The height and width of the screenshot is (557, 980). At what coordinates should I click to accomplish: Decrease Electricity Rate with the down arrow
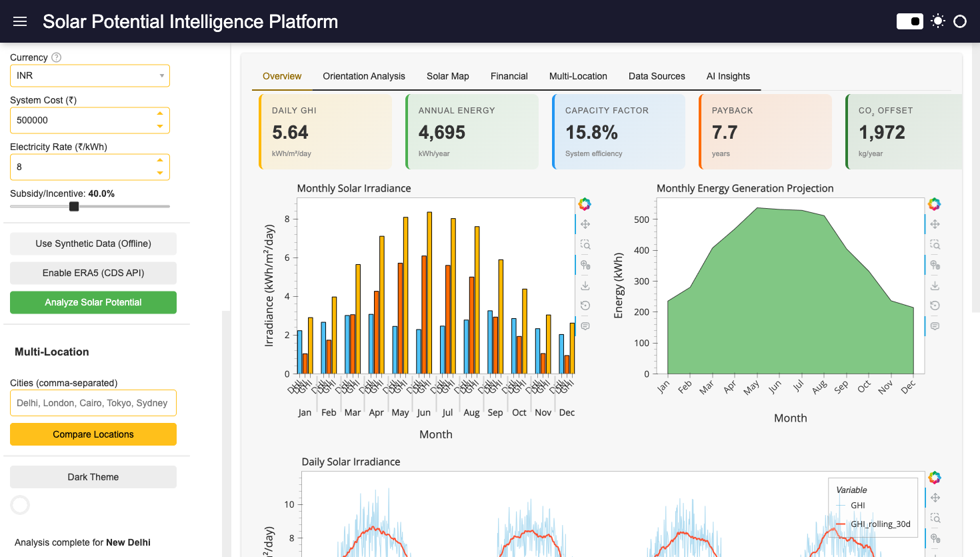pyautogui.click(x=160, y=173)
